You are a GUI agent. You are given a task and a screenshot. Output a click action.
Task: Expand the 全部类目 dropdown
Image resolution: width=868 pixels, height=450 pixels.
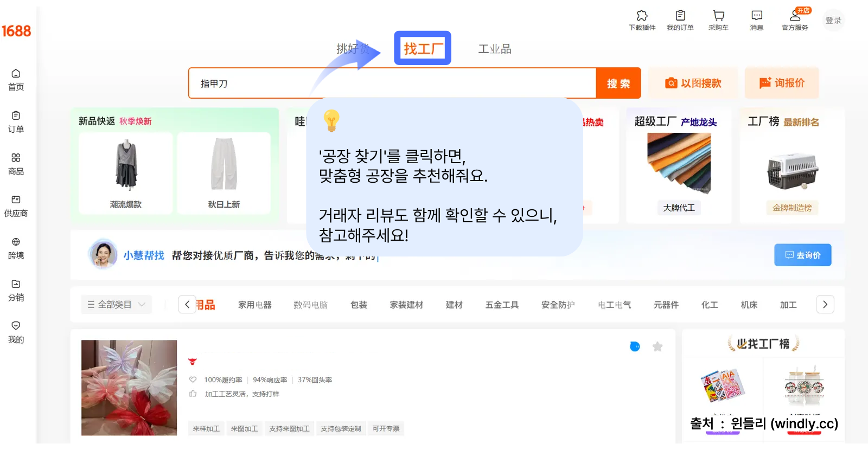(116, 305)
